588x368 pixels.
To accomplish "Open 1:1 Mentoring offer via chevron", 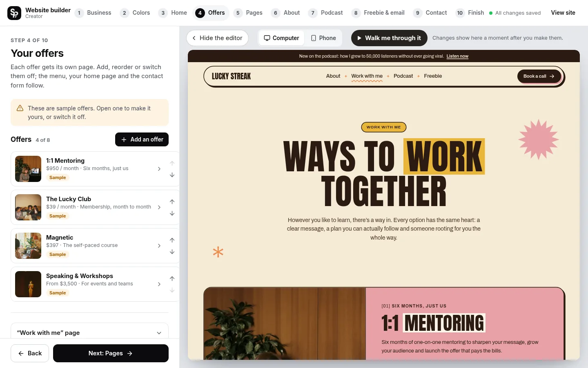I will click(x=159, y=169).
